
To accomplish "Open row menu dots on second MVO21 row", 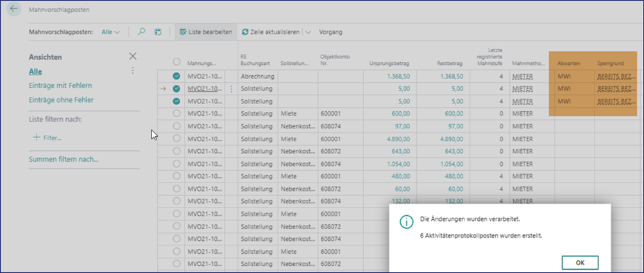I will (232, 89).
